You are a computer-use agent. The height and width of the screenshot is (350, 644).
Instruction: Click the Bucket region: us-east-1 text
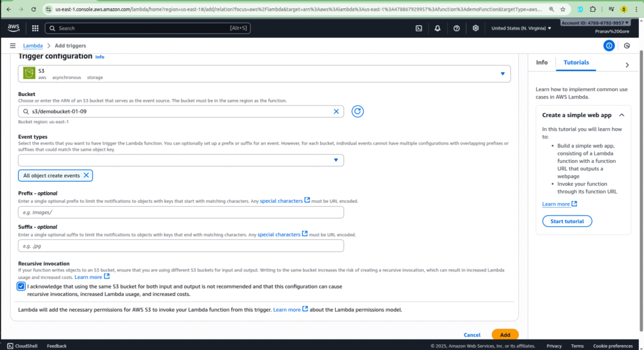[x=43, y=122]
